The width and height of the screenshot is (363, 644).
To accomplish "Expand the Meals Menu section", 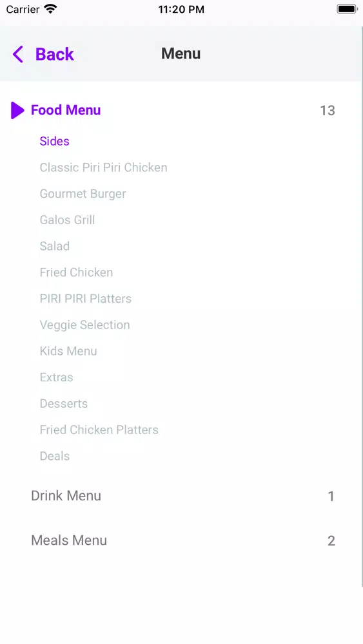I will point(181,540).
